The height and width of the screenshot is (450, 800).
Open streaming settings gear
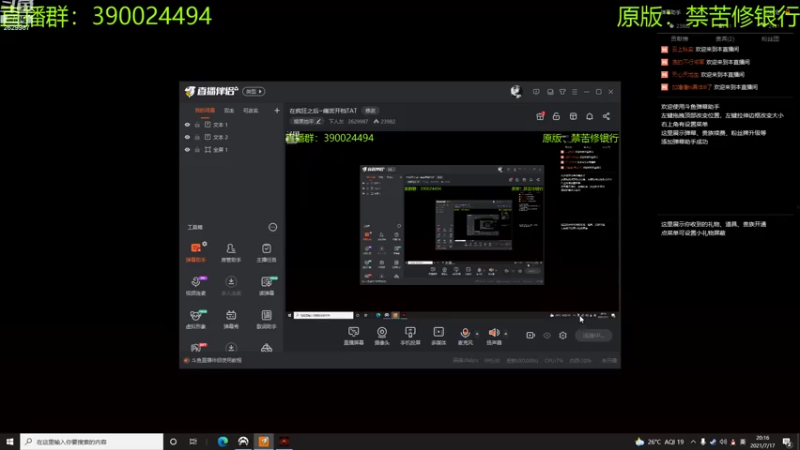pos(563,335)
